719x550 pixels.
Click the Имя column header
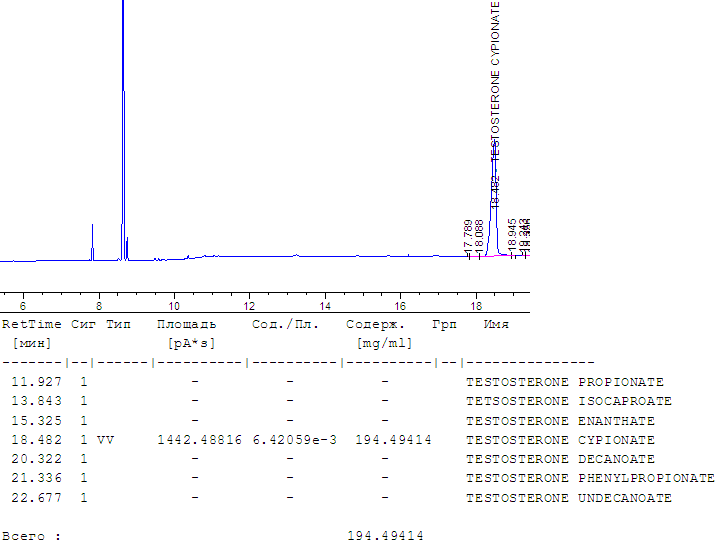tap(496, 325)
